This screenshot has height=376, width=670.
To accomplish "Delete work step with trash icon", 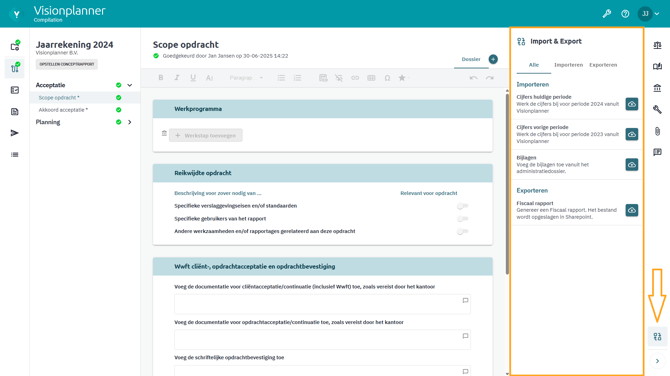I will 164,133.
